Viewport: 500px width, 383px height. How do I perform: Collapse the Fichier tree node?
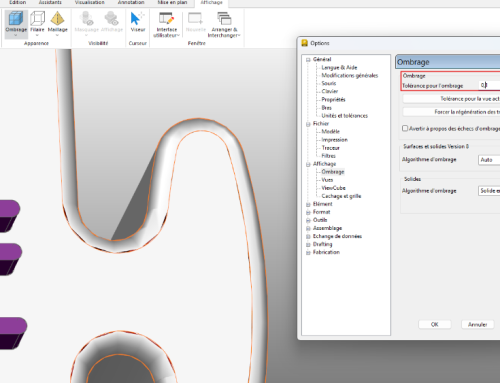tap(308, 124)
